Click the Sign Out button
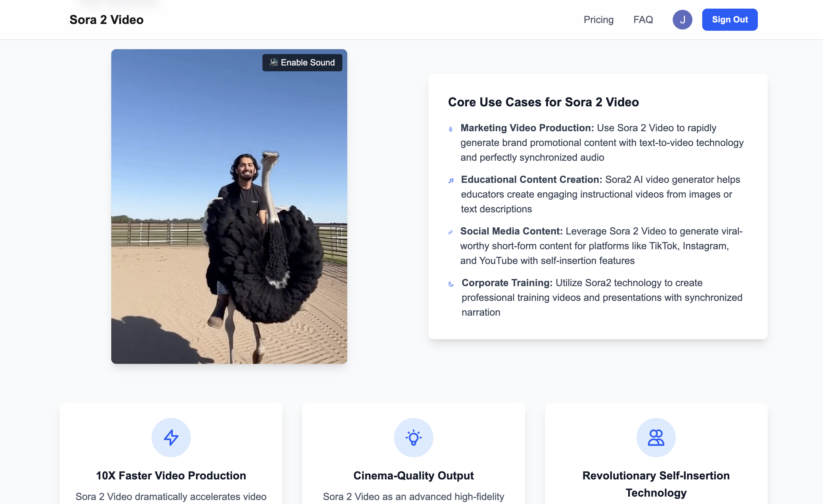The height and width of the screenshot is (504, 823). pyautogui.click(x=730, y=20)
